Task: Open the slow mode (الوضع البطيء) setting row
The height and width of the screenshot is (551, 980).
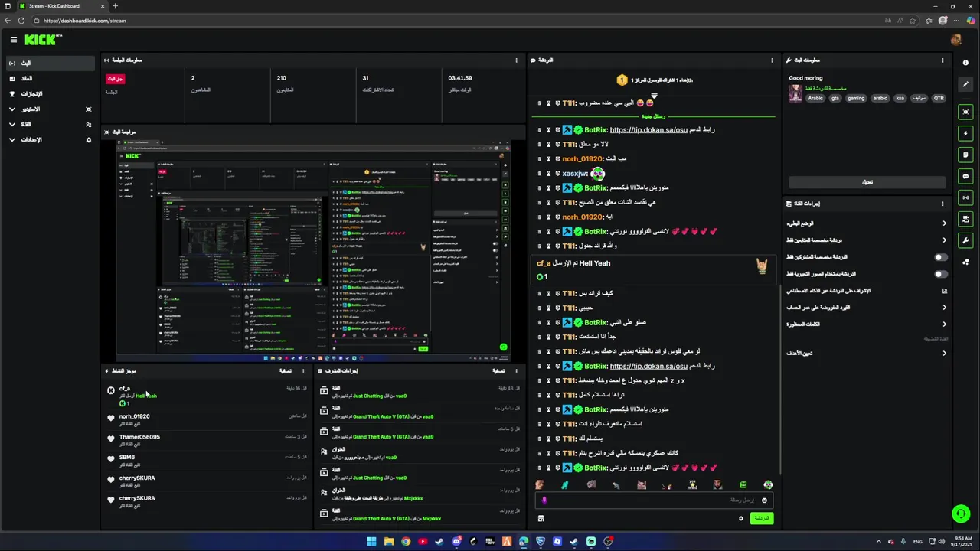Action: point(866,223)
